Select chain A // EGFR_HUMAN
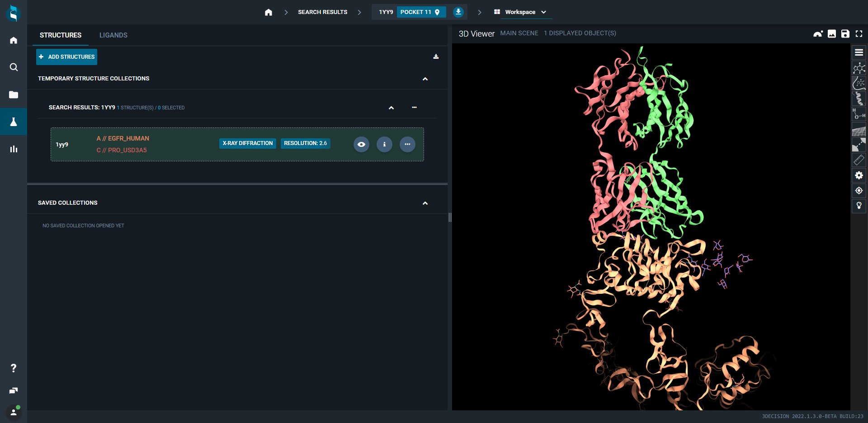868x423 pixels. (x=123, y=138)
